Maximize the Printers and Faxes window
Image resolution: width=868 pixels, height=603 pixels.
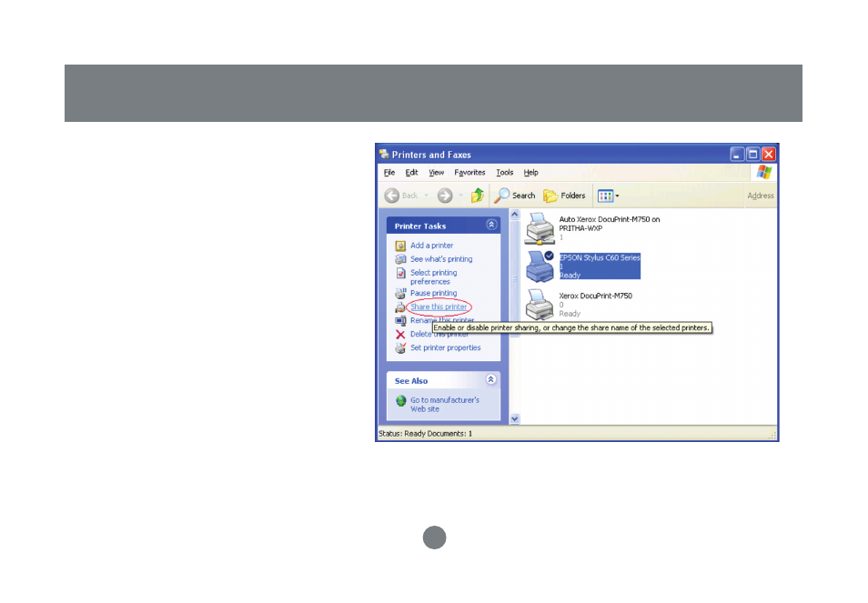pos(752,155)
